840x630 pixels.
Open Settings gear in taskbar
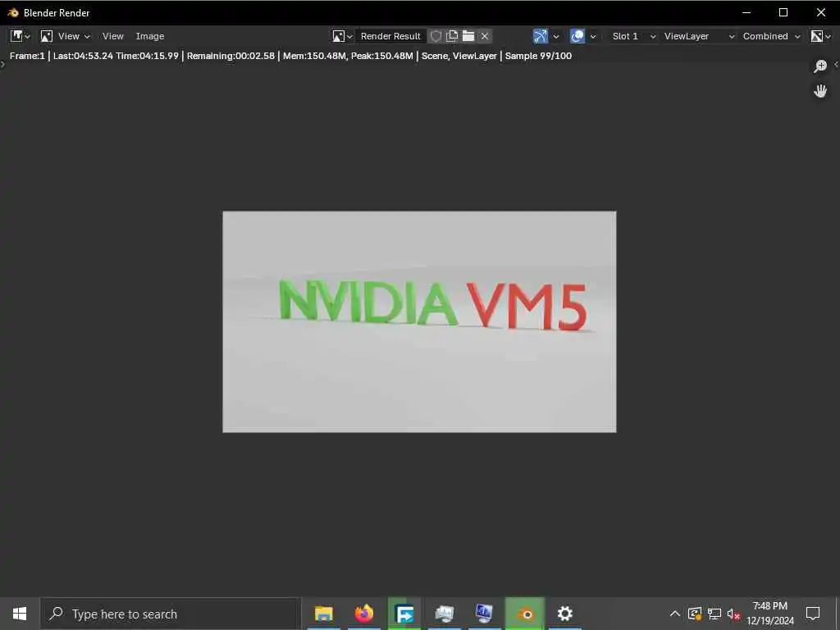[564, 614]
